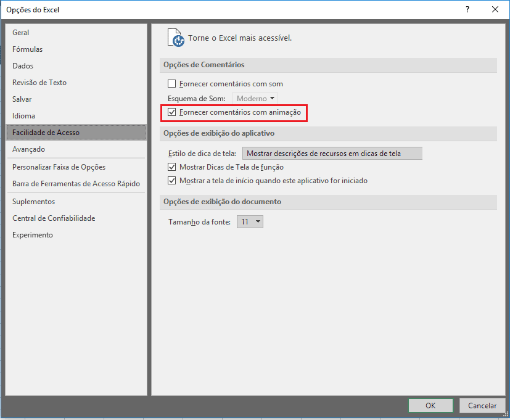This screenshot has width=510, height=420.
Task: Open the Fórmulas options page
Action: point(28,49)
